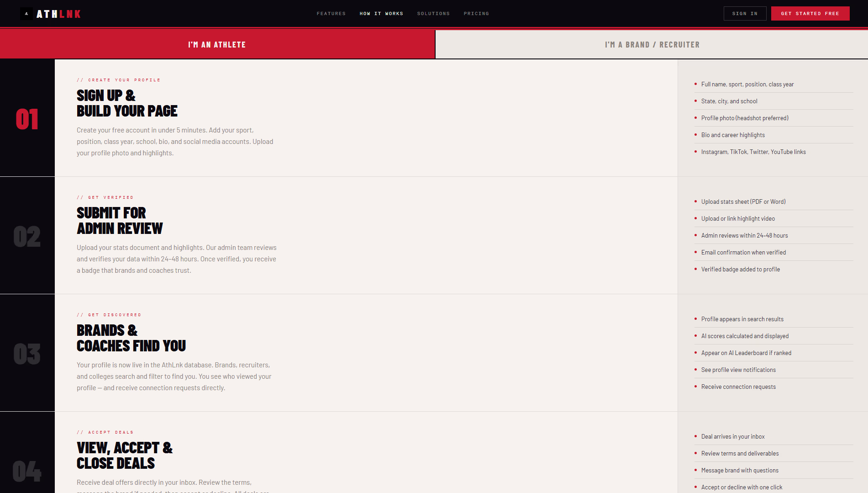Click 'Upload or link highlight video' item

pos(738,219)
